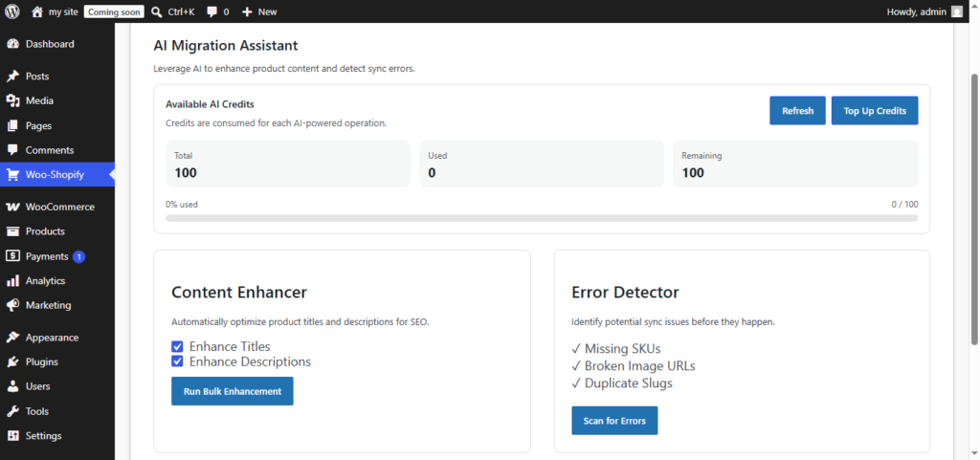This screenshot has height=460, width=980.
Task: Navigate to Pages menu
Action: [38, 126]
